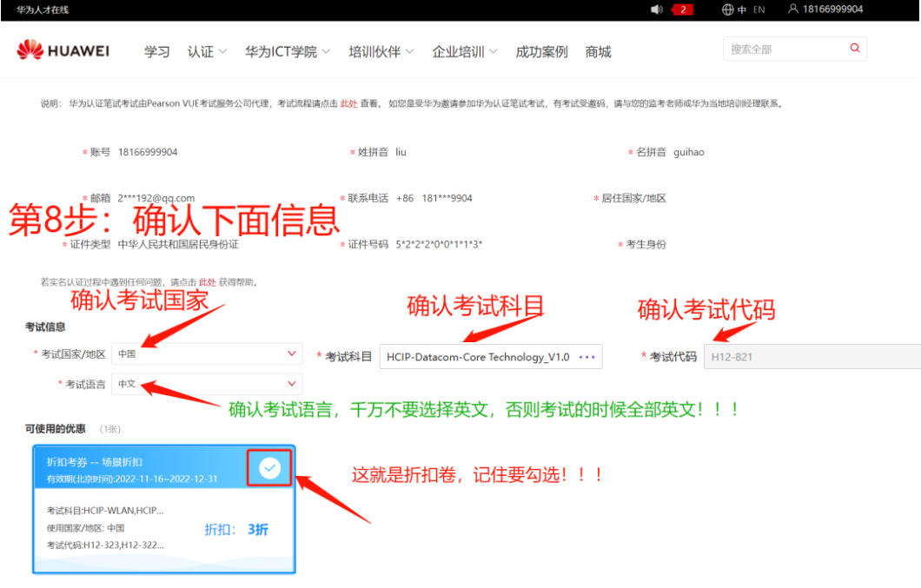Click the 考试代码 field H12-821

click(x=812, y=357)
